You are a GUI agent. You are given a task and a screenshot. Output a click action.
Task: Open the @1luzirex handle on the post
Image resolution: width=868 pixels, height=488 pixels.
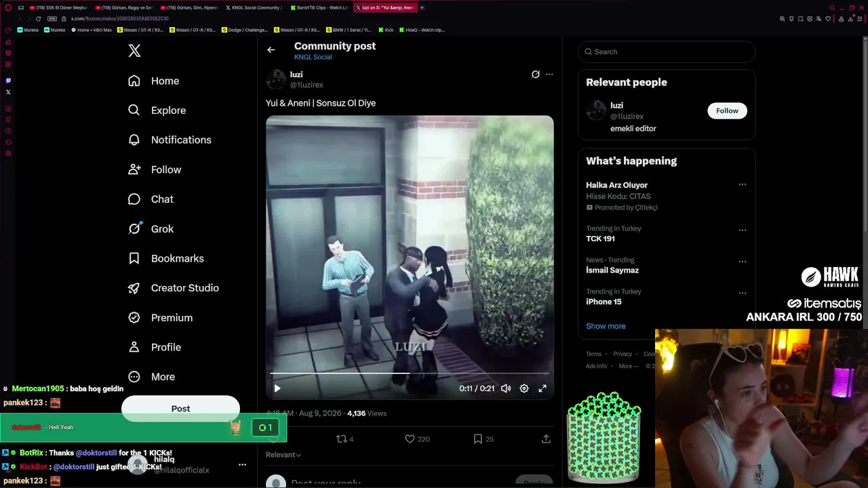point(307,85)
